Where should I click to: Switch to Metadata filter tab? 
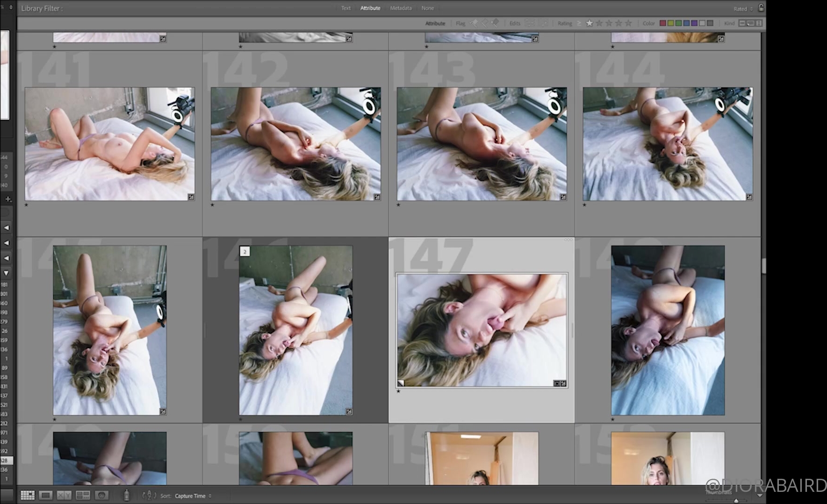pos(401,8)
